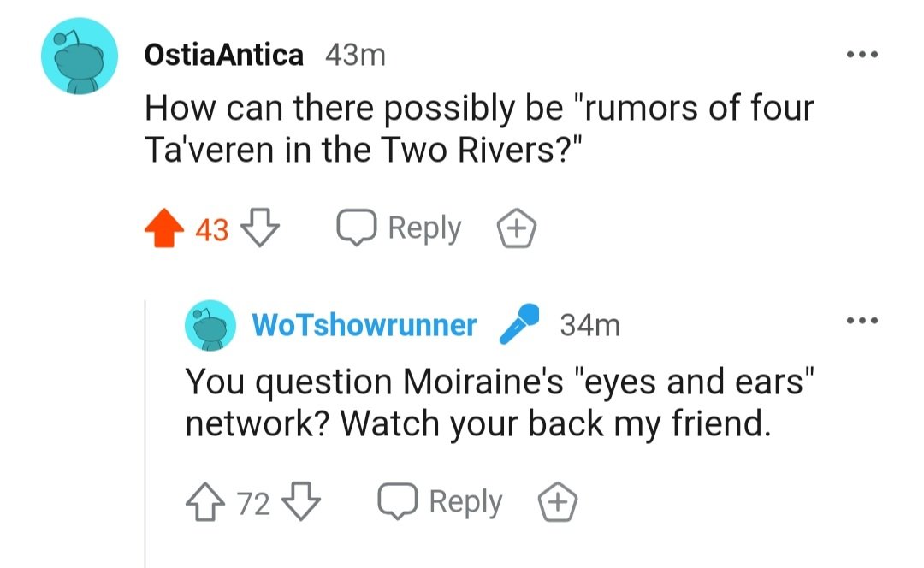
Task: Give award to OstiaAntica's comment
Action: (x=518, y=229)
